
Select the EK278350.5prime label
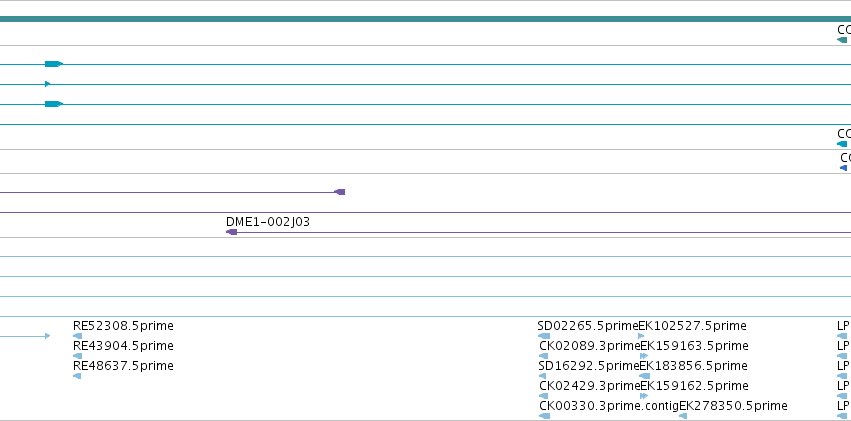click(x=733, y=406)
